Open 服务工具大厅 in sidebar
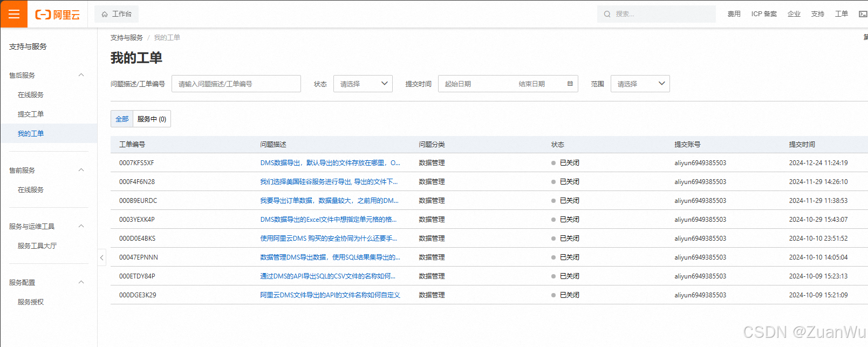Image resolution: width=868 pixels, height=347 pixels. (x=37, y=246)
